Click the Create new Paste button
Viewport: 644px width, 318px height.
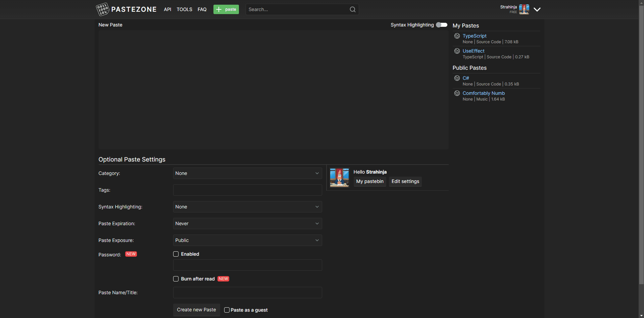pyautogui.click(x=196, y=310)
